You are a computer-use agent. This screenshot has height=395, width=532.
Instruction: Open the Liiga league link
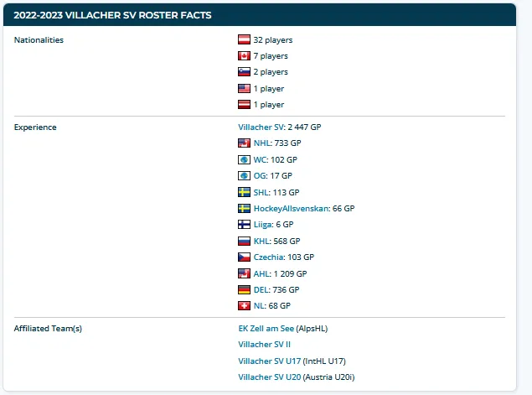[262, 225]
